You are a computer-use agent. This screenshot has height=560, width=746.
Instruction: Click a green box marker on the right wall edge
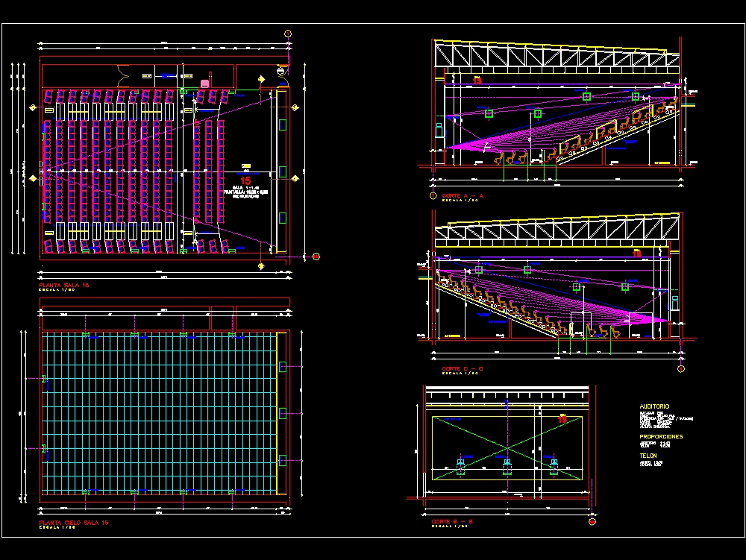click(x=283, y=365)
